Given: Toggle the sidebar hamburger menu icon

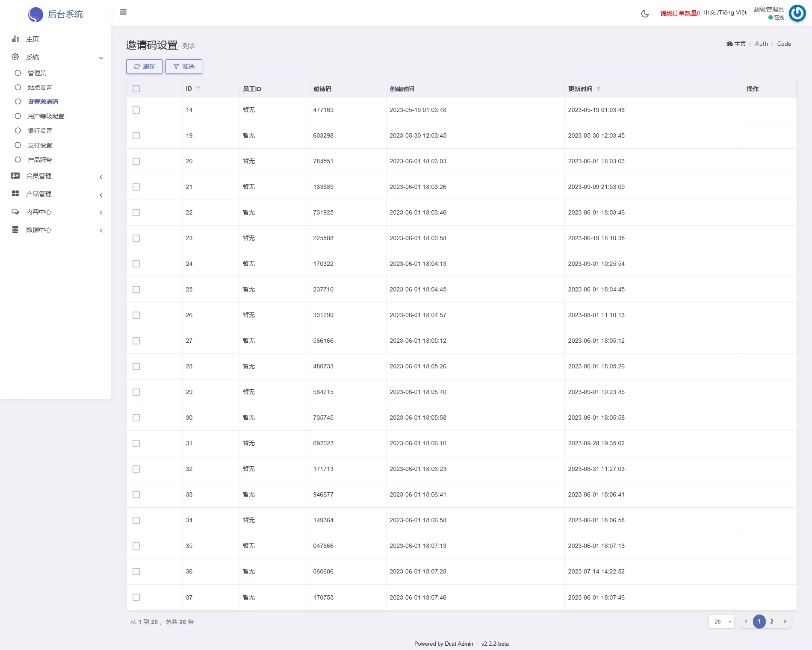Looking at the screenshot, I should [x=123, y=12].
